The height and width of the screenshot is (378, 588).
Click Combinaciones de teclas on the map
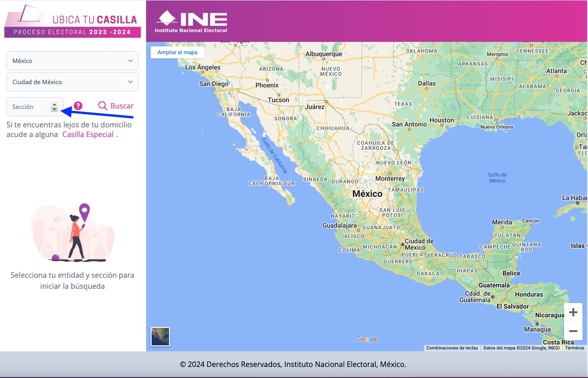452,348
